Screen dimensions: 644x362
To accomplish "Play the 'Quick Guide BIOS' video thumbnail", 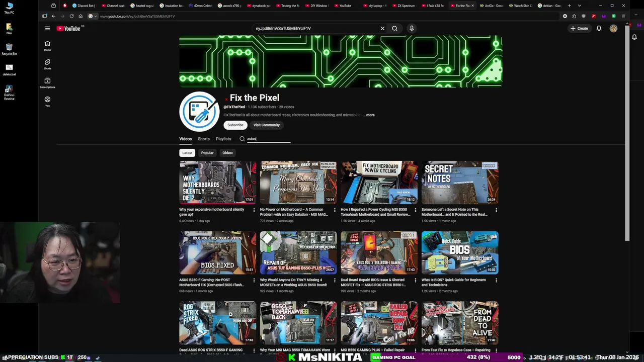I will [x=460, y=252].
